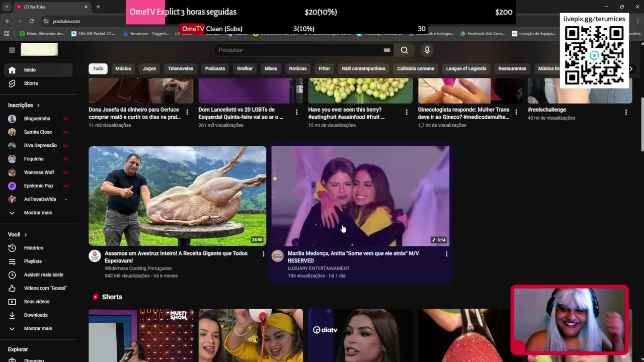644x362 pixels.
Task: Select the Música chip
Action: [123, 68]
